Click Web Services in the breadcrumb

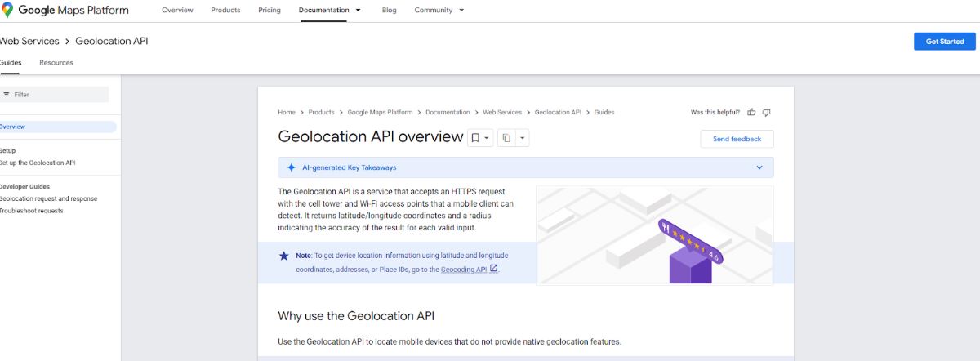tap(502, 112)
